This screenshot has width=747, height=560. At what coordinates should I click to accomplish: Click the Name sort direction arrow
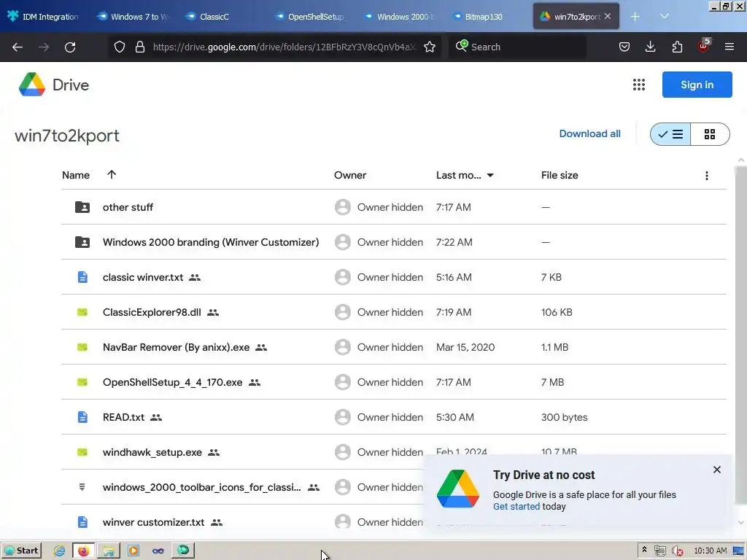(x=112, y=175)
